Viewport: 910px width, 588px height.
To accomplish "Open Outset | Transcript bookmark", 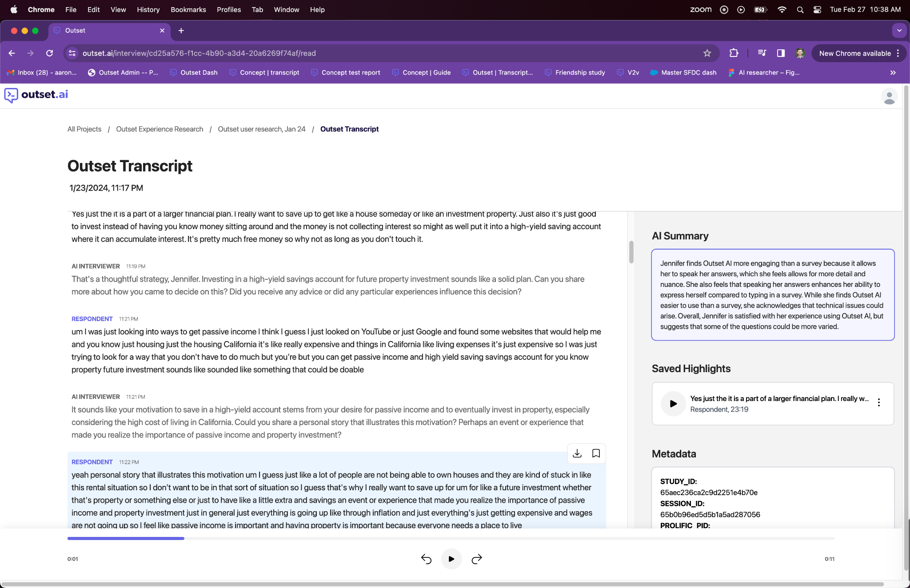I will (497, 72).
